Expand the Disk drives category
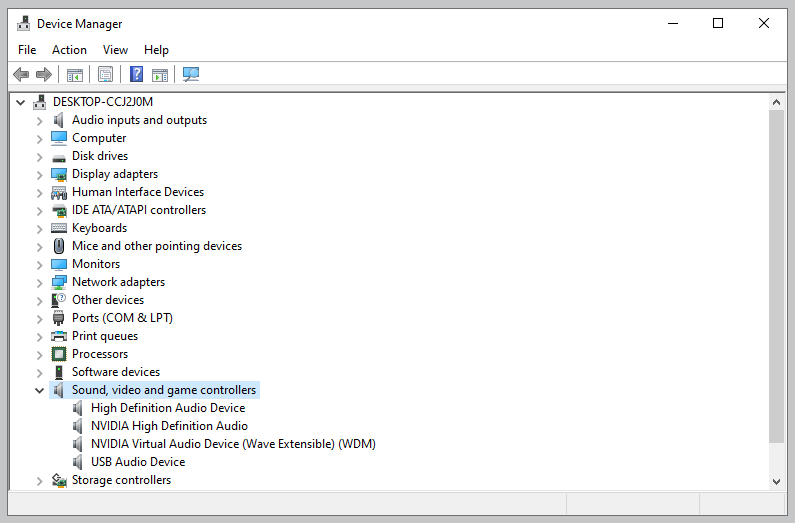Viewport: 795px width, 523px height. pos(40,157)
